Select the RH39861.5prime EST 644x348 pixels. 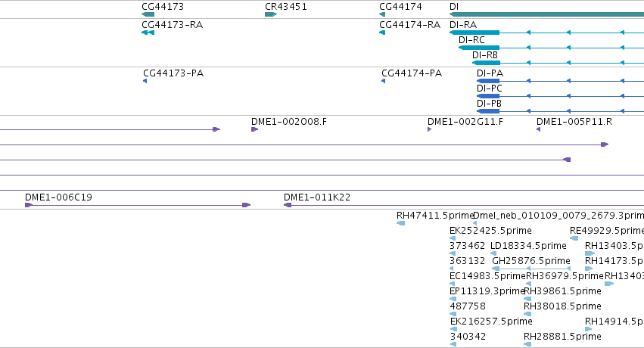[x=527, y=299]
